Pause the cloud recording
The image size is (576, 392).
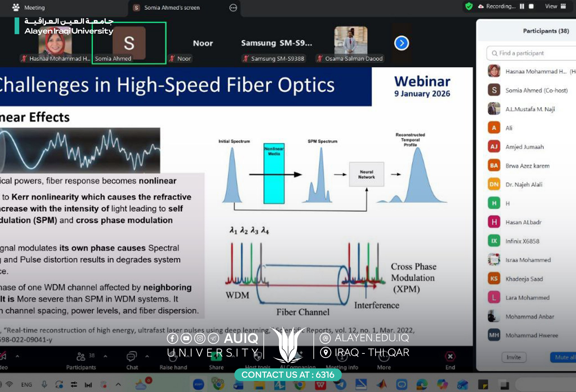pyautogui.click(x=522, y=7)
